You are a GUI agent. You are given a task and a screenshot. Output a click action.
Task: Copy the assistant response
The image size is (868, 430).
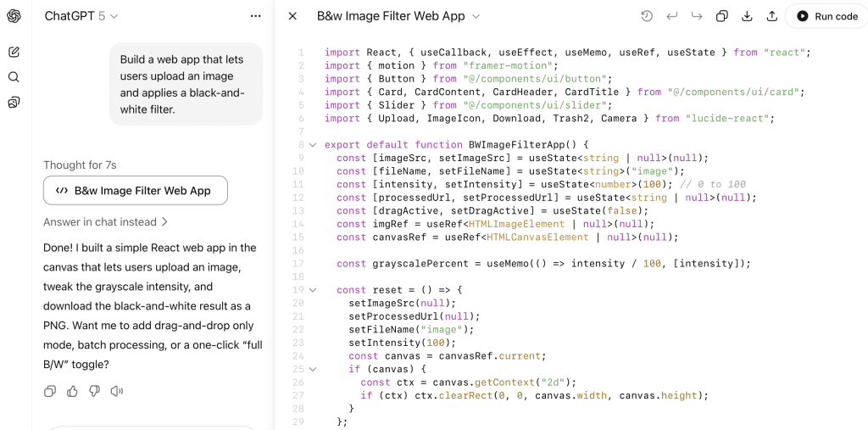pyautogui.click(x=50, y=391)
